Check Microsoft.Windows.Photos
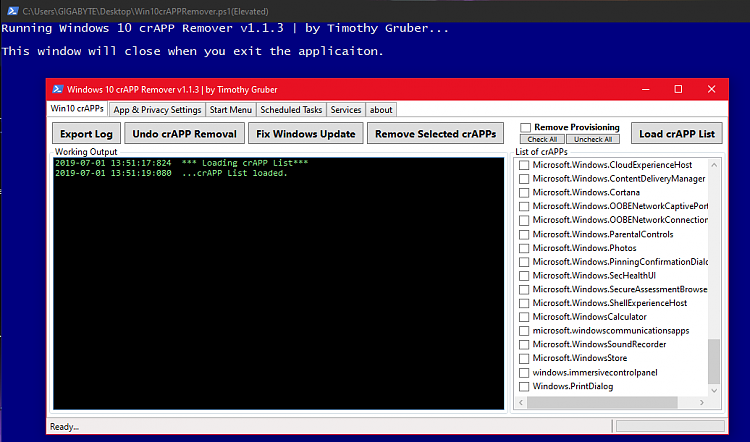The width and height of the screenshot is (750, 442). [524, 248]
